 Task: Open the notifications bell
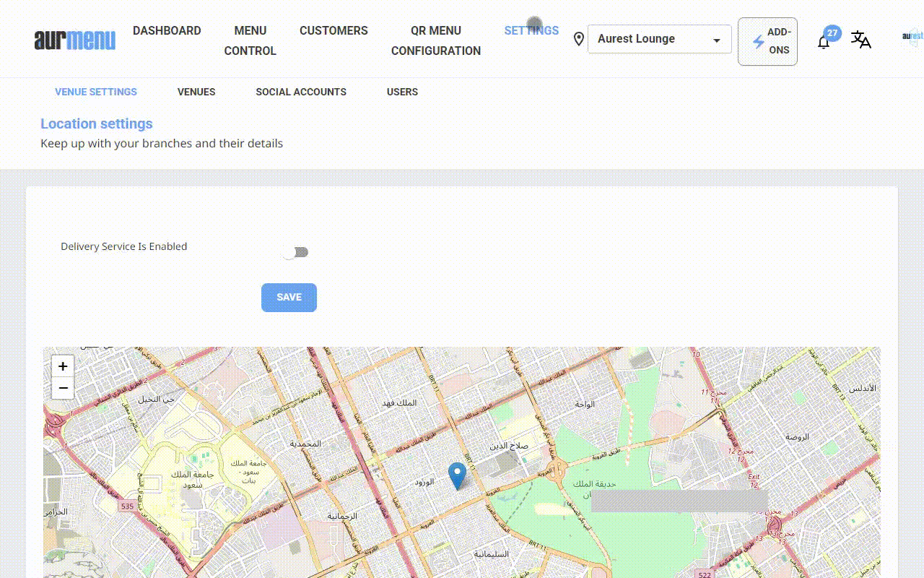824,42
